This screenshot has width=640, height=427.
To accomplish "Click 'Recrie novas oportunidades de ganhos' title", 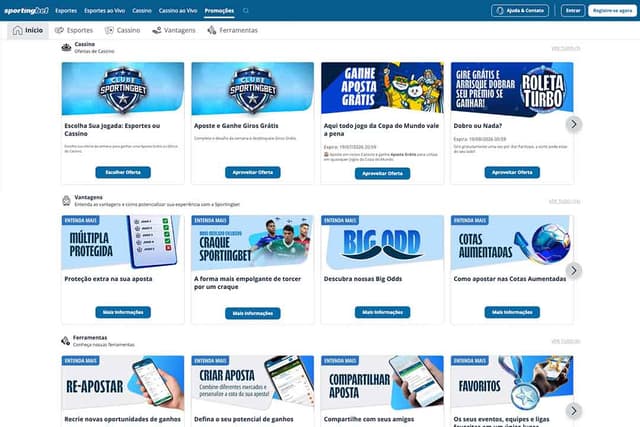I will click(122, 419).
